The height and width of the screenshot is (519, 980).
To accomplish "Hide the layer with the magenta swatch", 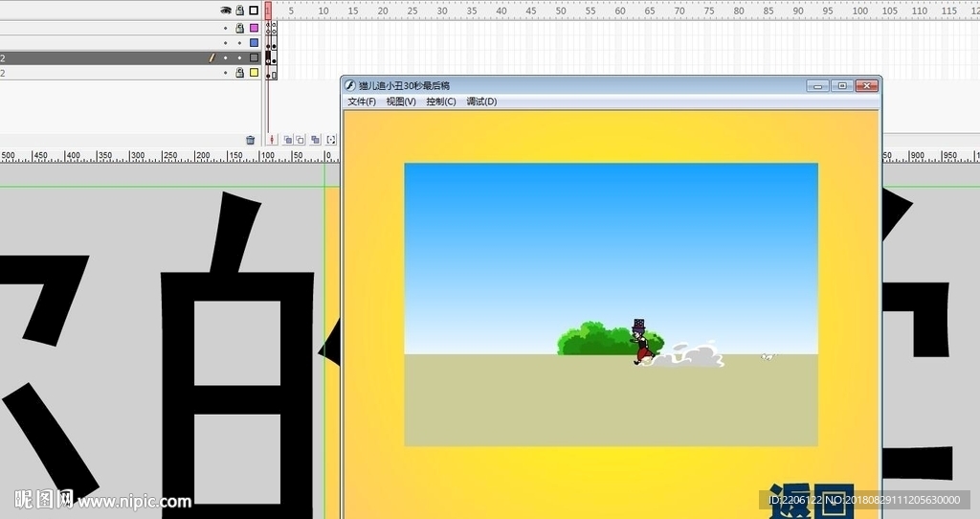I will 226,28.
